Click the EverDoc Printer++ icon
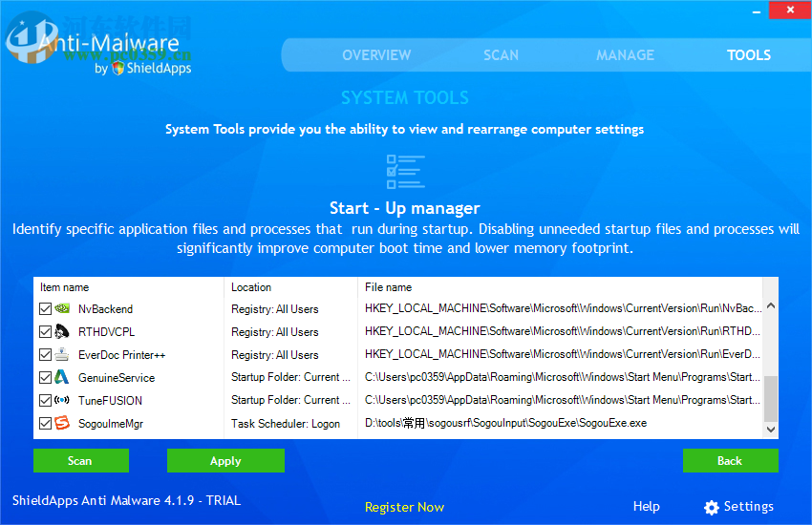Viewport: 812px width, 525px height. [x=62, y=355]
